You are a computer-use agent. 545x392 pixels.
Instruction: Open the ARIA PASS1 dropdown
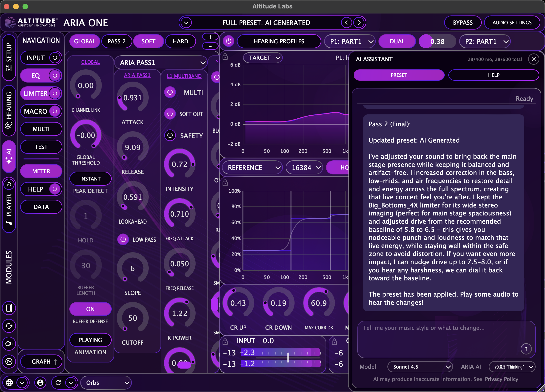pyautogui.click(x=161, y=62)
